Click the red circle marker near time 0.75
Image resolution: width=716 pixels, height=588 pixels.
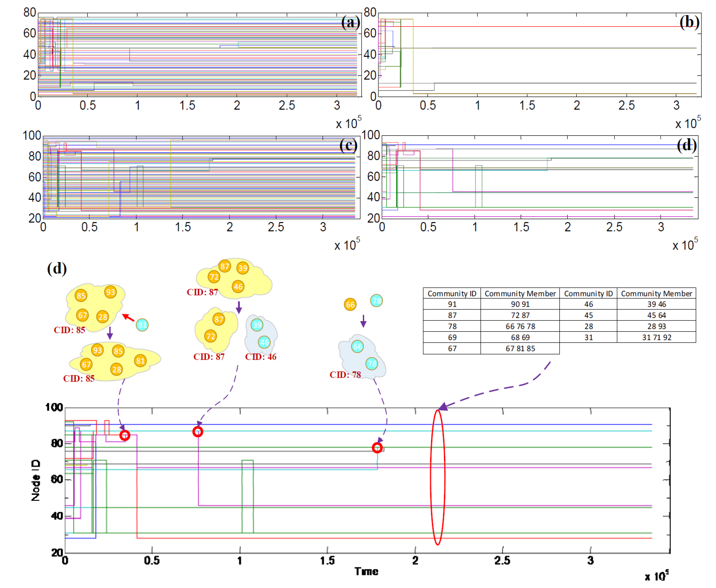point(198,432)
